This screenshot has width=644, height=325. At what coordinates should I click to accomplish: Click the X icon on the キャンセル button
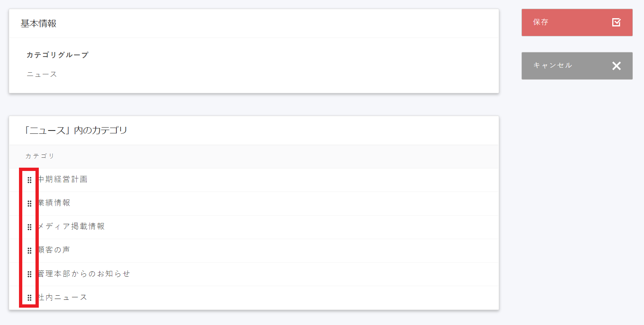[x=616, y=66]
